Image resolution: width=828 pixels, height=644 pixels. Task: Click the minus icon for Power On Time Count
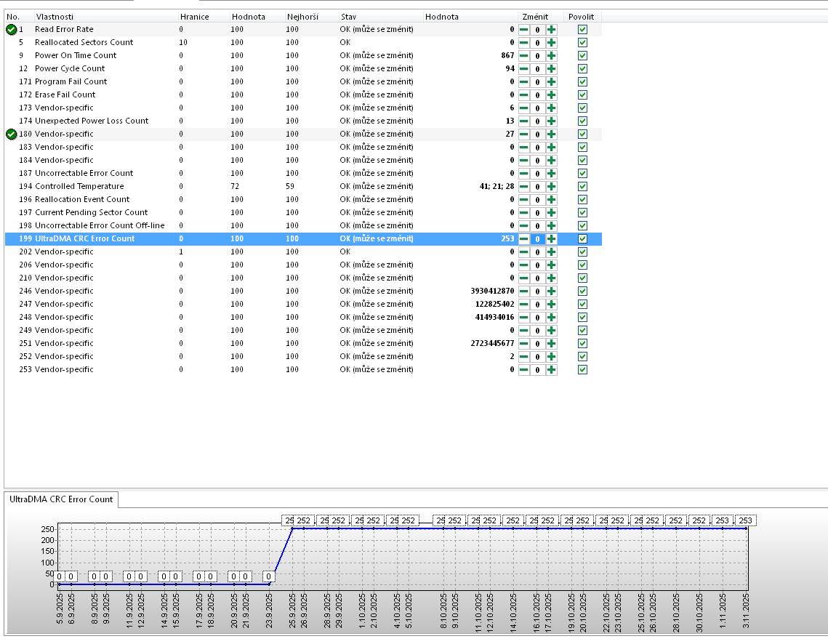tap(523, 56)
